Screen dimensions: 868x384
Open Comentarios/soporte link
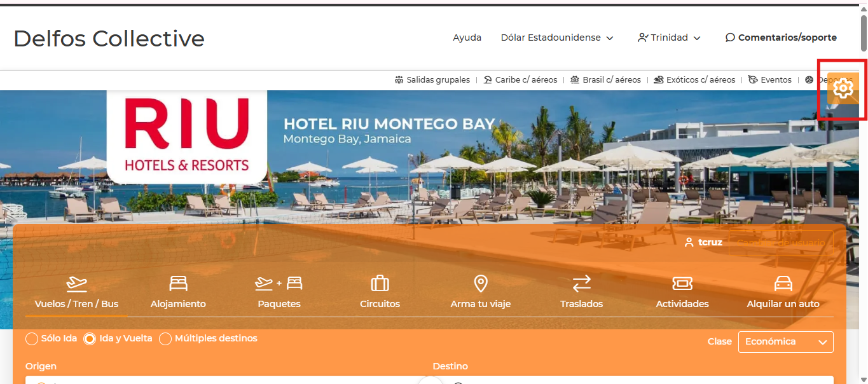781,38
